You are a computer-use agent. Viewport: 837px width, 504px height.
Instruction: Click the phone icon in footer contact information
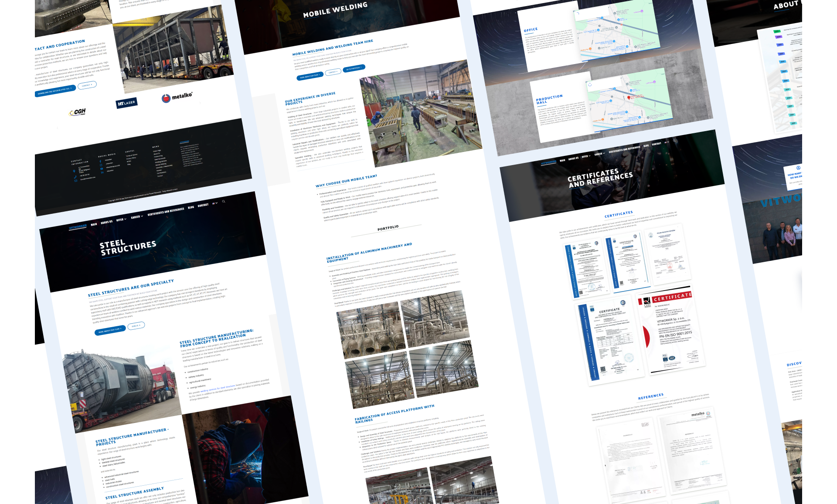[75, 177]
